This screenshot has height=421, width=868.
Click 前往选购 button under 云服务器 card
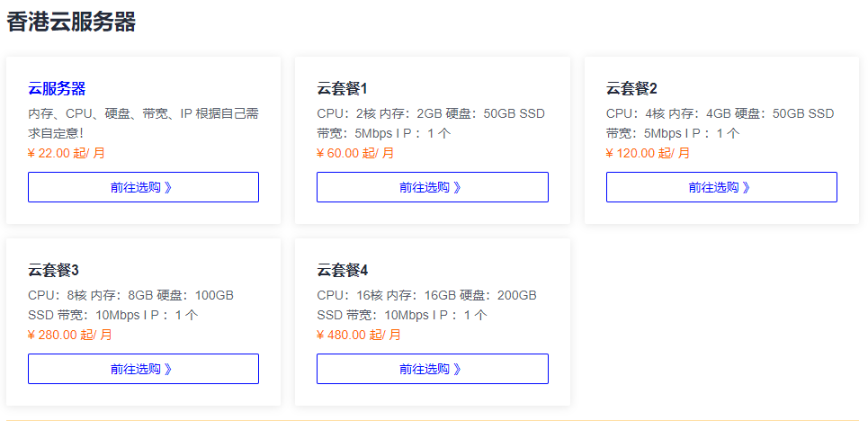(x=143, y=187)
